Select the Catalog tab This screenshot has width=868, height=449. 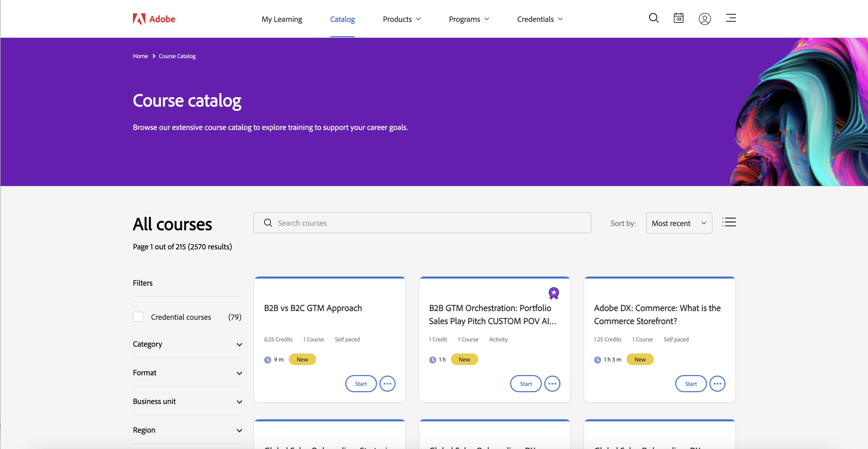(x=342, y=19)
